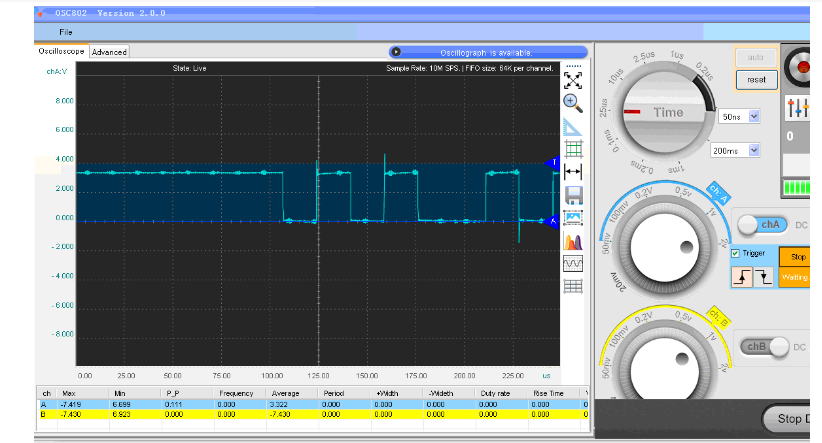
Task: Select the zoom magnifier tool
Action: 574,102
